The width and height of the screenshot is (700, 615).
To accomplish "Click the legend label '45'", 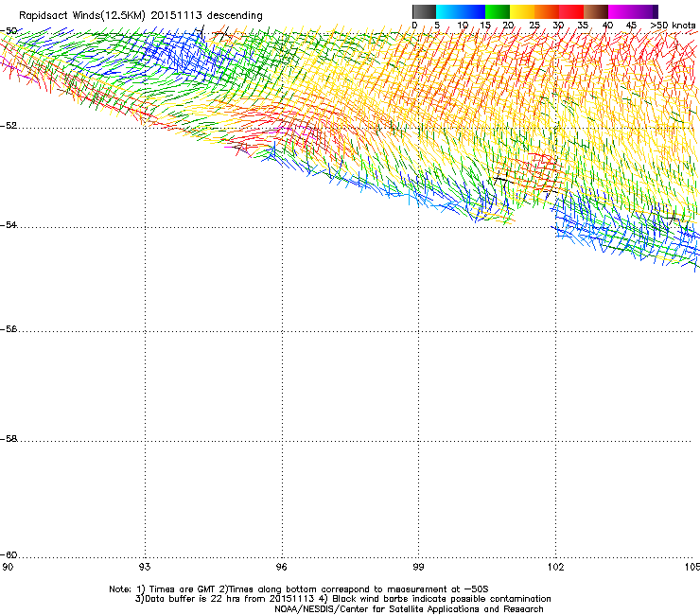I will (x=631, y=26).
